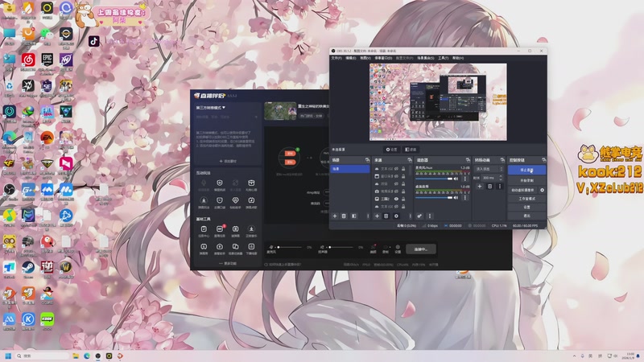The width and height of the screenshot is (644, 362).
Task: Toggle visibility of the video capture device source
Action: coord(396,191)
